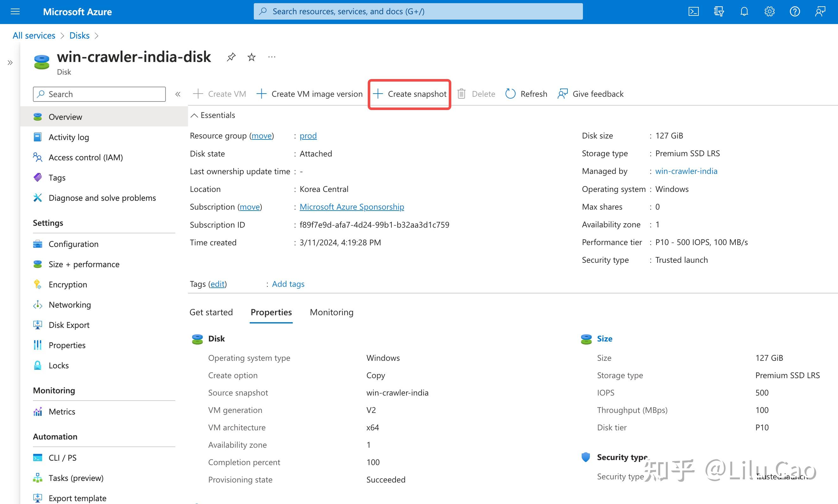Click the Essentials Trusted launch value
Viewport: 838px width, 504px height.
coord(681,260)
